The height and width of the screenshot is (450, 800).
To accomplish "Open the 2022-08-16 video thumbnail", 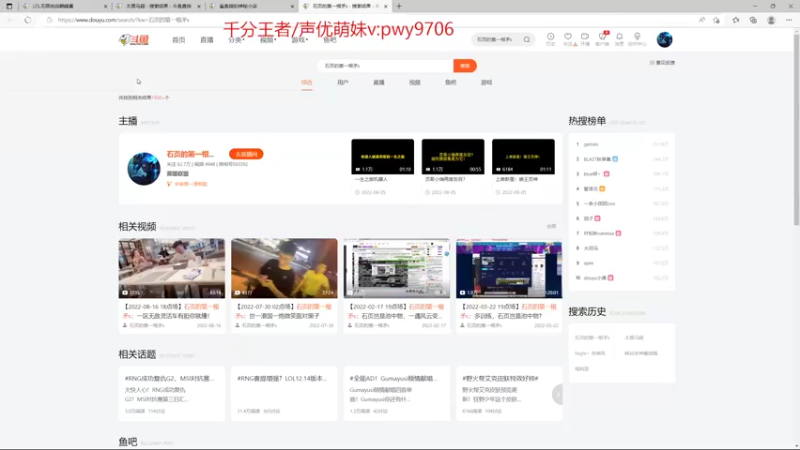I will pyautogui.click(x=171, y=268).
